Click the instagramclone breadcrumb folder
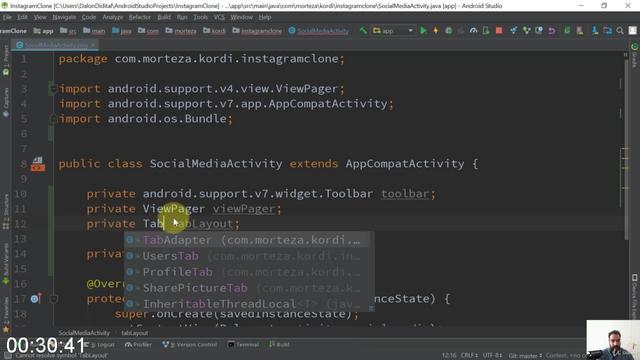640x360 pixels. click(x=257, y=31)
